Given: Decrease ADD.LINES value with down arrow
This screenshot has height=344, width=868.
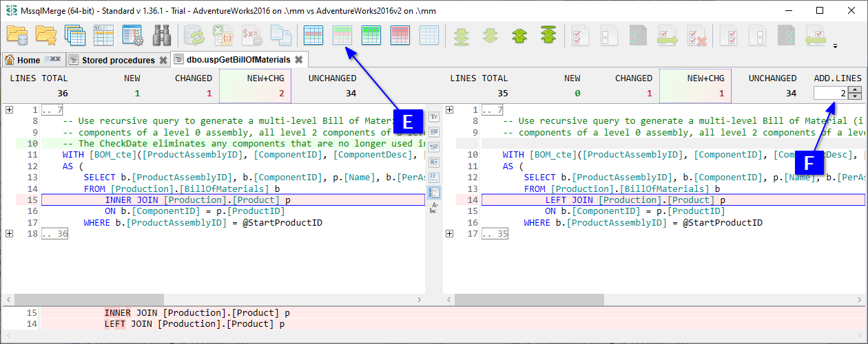Looking at the screenshot, I should 855,97.
